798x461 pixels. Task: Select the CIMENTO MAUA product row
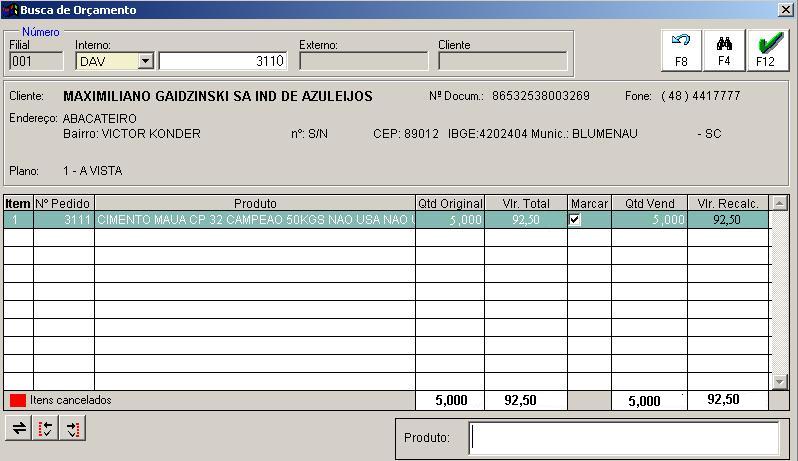click(x=255, y=220)
